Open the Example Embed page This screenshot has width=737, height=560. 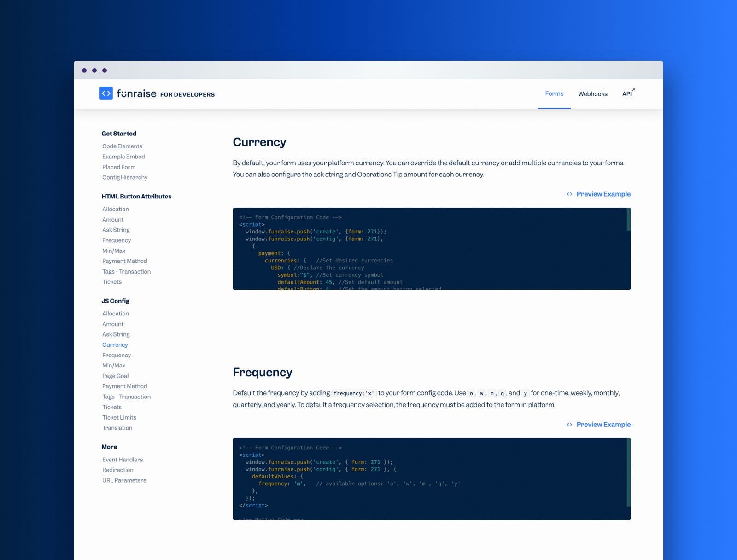pyautogui.click(x=123, y=157)
